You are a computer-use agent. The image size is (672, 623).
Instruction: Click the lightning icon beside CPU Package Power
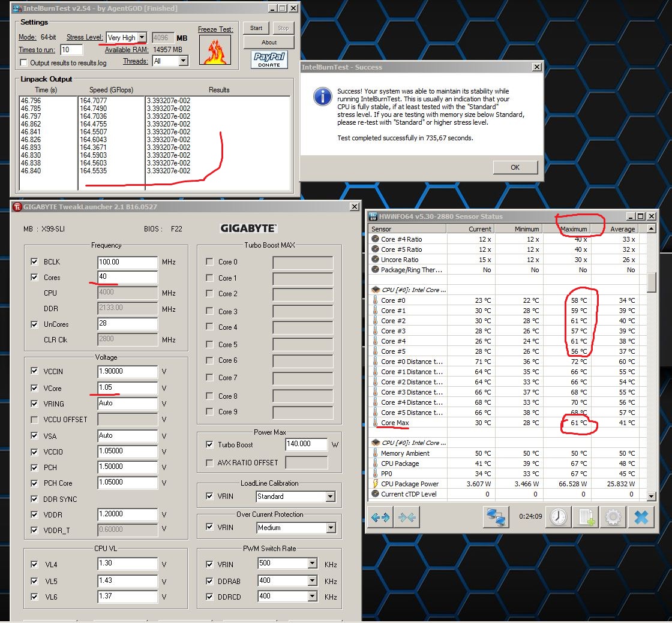click(376, 484)
